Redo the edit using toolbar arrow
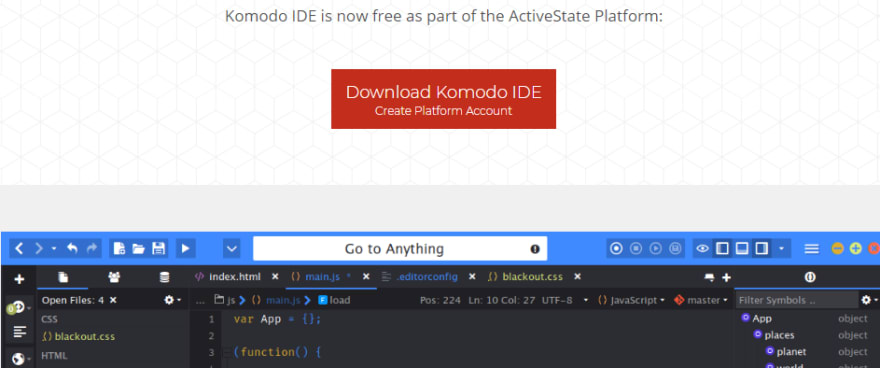The image size is (880, 368). click(x=92, y=249)
